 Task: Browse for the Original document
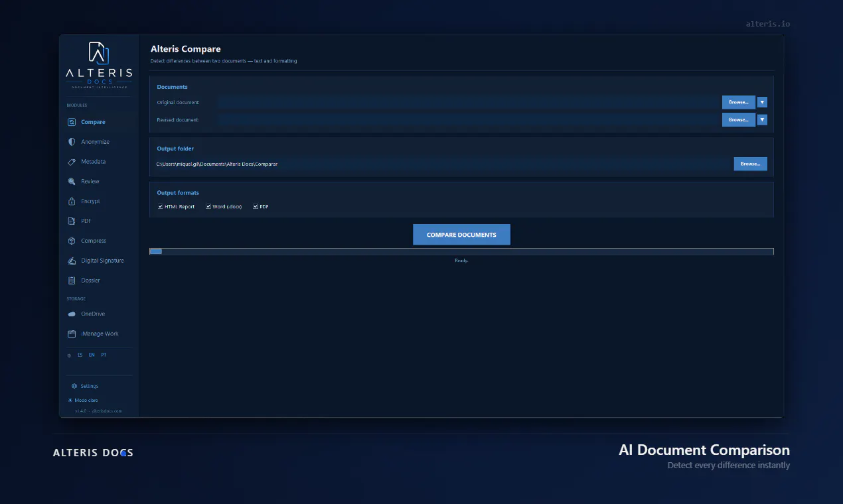739,102
